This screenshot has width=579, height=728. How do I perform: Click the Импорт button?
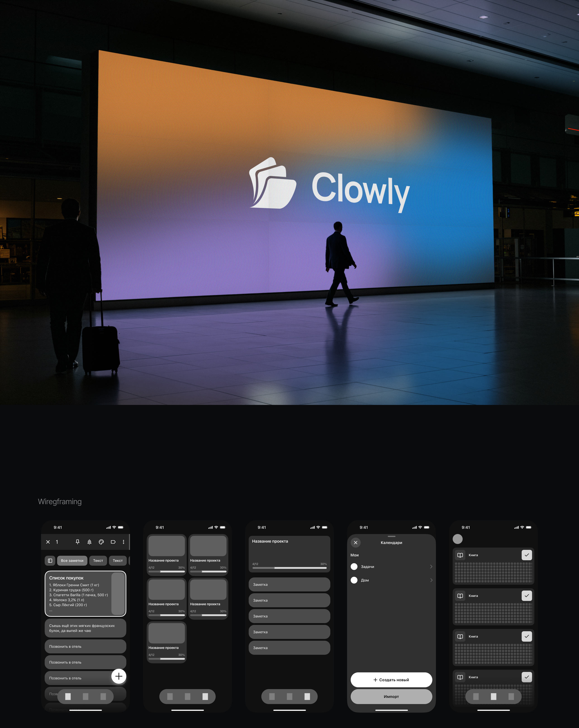[392, 697]
